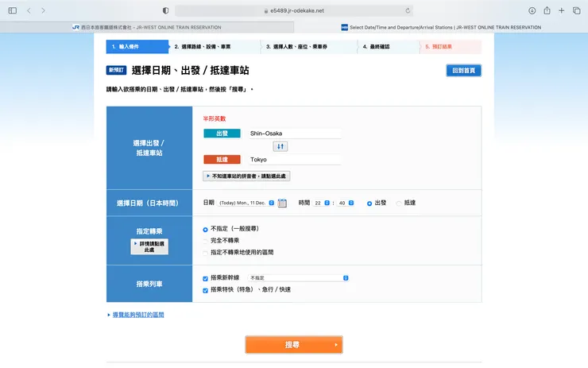The image size is (588, 368).
Task: Toggle 搭乘特快（特急）、急行／快速 checkbox
Action: 205,290
